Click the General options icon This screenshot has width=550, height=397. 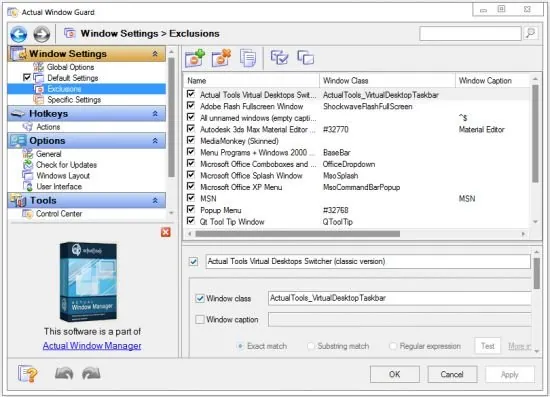point(27,154)
